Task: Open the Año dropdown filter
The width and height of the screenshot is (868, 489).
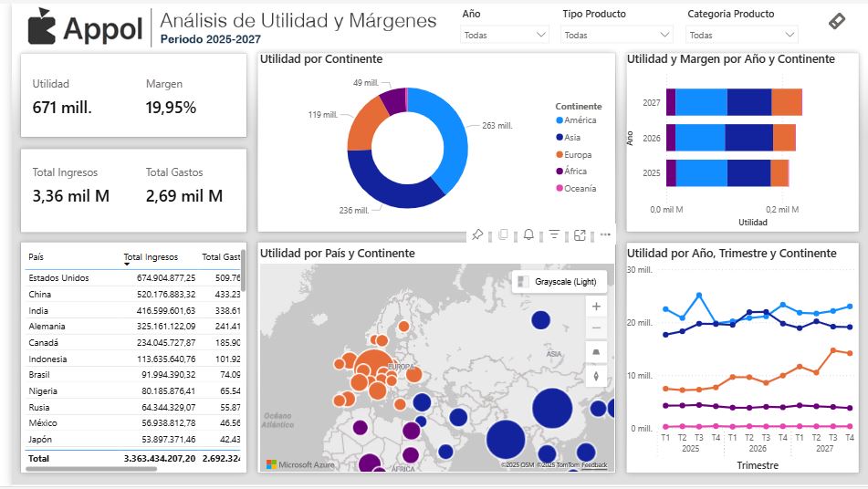Action: pos(505,35)
